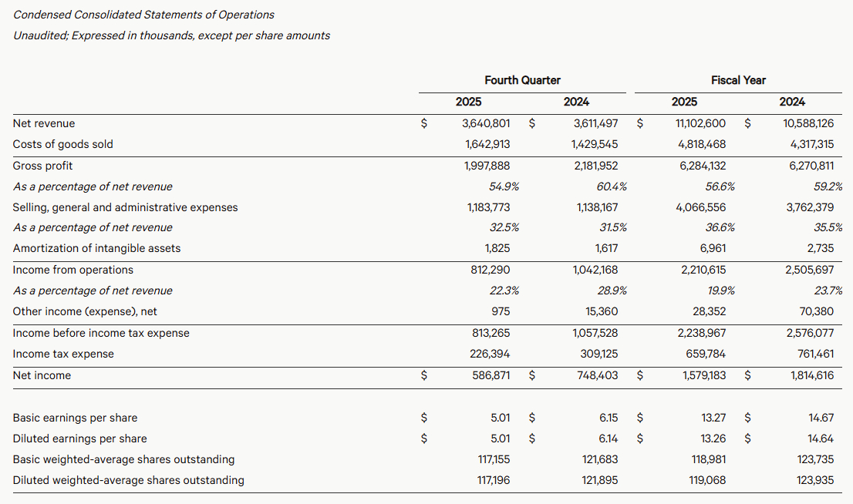
Task: Click the 'Condensed Consolidated Statements of Operations' title
Action: [x=143, y=15]
